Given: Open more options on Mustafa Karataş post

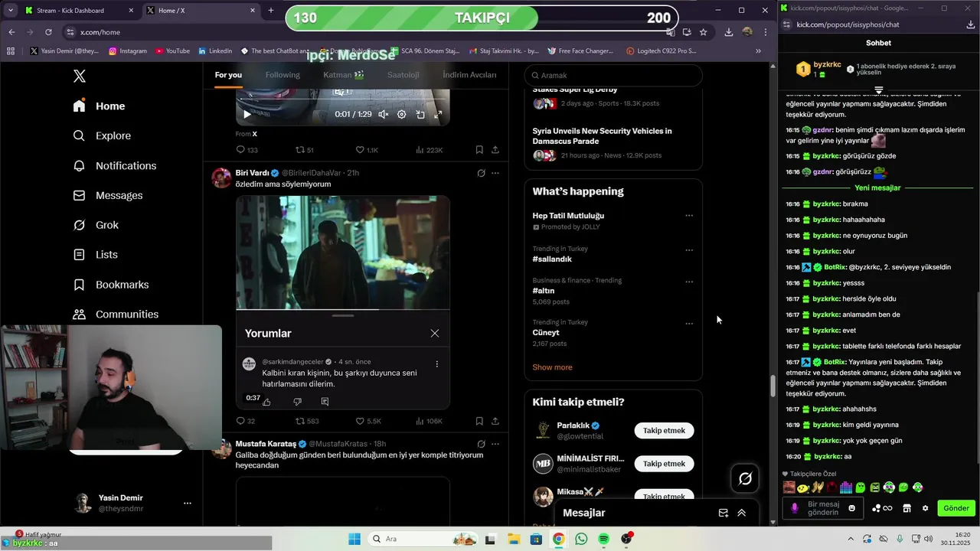Looking at the screenshot, I should [495, 444].
